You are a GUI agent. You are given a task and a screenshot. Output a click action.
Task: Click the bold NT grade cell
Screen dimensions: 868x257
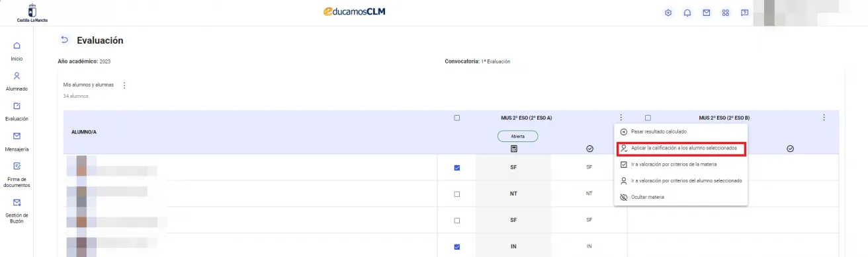pyautogui.click(x=513, y=194)
